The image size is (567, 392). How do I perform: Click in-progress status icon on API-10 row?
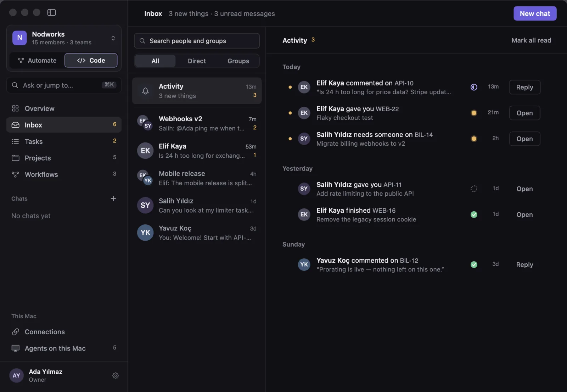pos(474,87)
